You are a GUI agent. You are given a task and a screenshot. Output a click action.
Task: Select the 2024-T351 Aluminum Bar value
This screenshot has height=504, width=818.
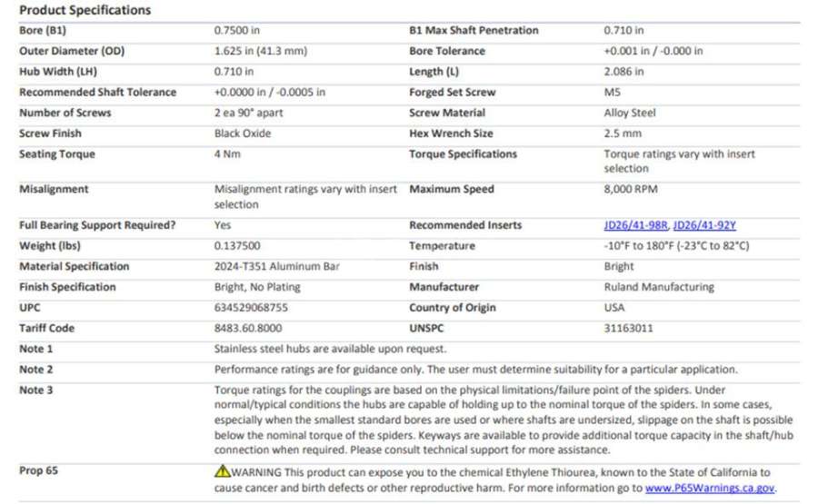click(277, 266)
